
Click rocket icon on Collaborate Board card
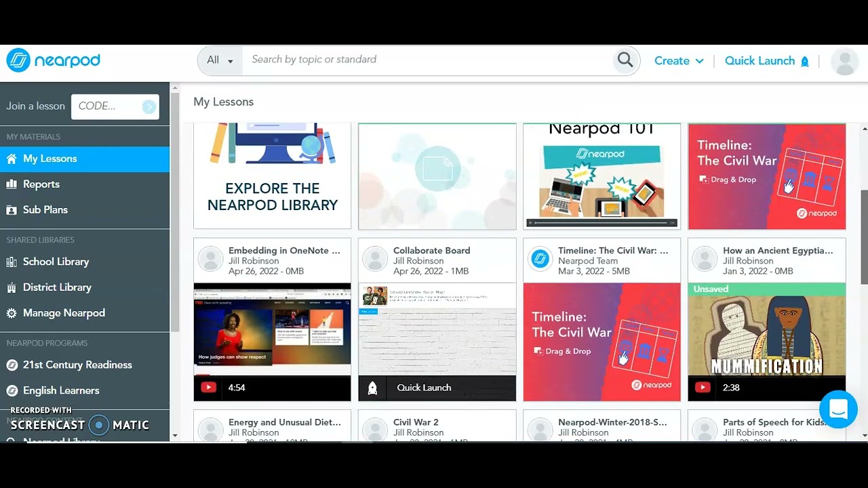[x=372, y=388]
